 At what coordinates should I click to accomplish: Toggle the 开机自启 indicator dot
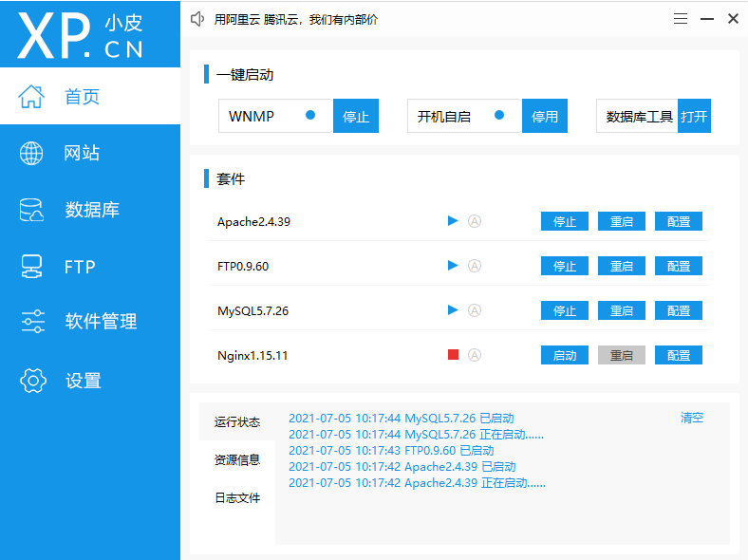coord(499,115)
